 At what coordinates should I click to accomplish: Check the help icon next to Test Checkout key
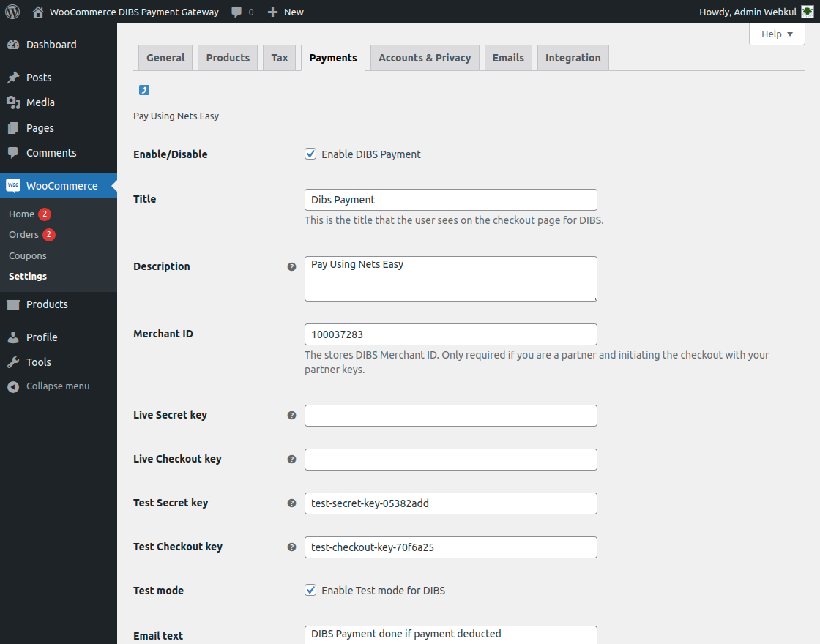291,547
